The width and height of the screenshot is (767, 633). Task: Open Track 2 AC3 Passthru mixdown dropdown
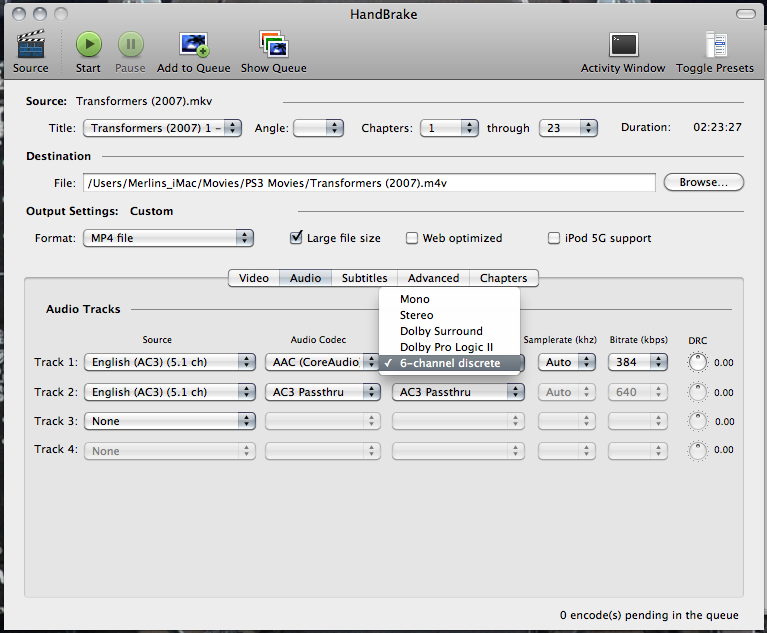[458, 392]
